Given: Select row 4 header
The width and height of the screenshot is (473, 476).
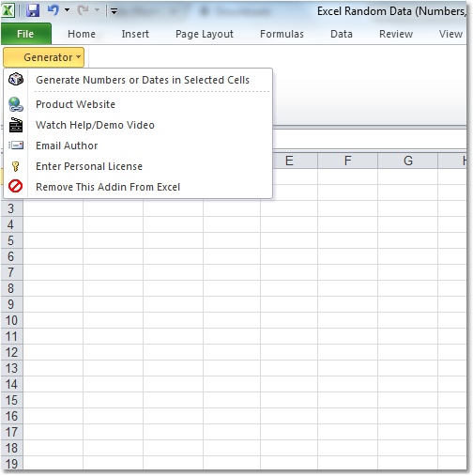Looking at the screenshot, I should (x=11, y=224).
